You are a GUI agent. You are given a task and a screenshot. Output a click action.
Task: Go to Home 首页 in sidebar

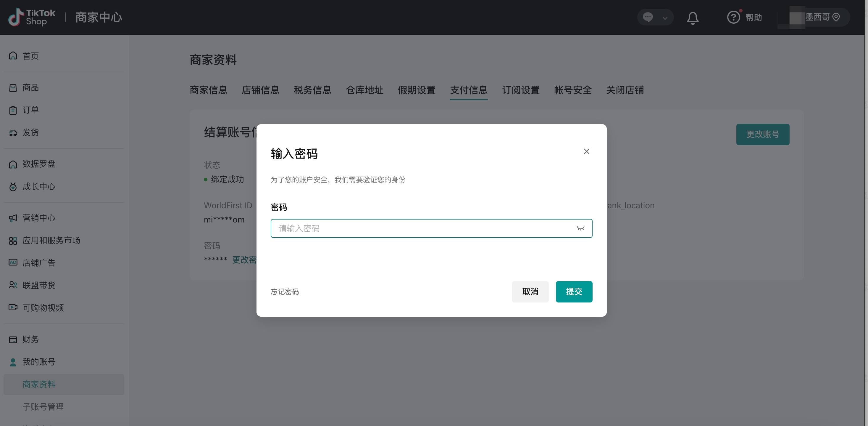click(x=30, y=56)
